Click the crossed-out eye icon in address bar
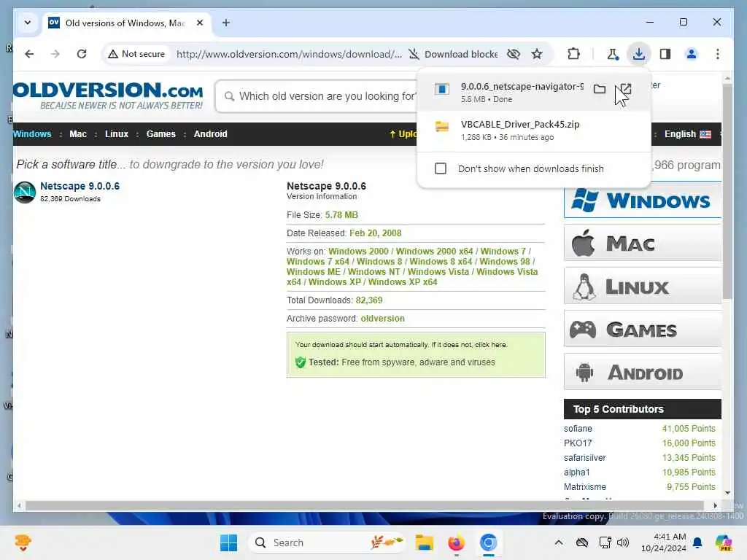 [x=513, y=54]
